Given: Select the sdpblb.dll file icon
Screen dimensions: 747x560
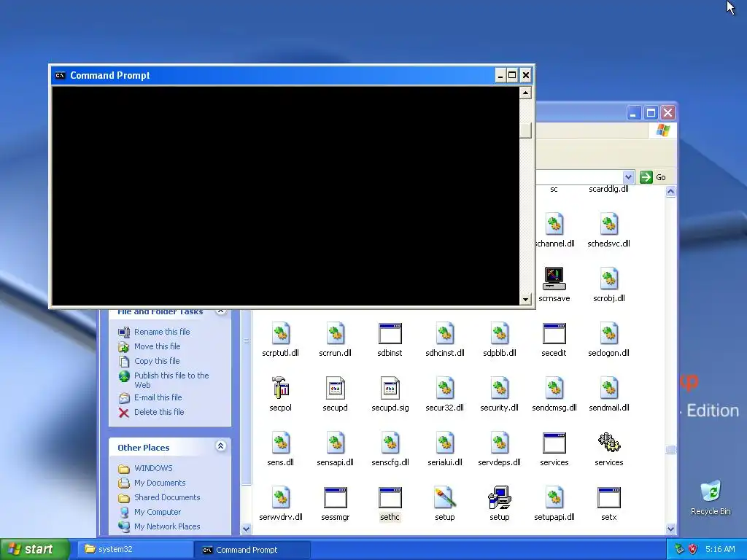Looking at the screenshot, I should (499, 333).
